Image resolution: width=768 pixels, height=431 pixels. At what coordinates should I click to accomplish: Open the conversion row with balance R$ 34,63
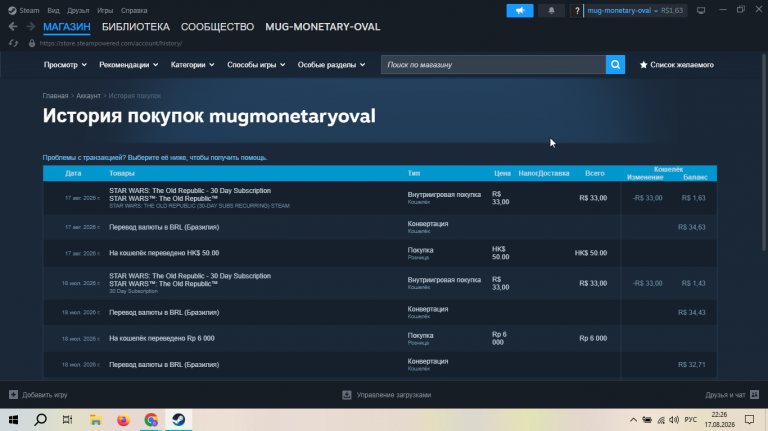pos(380,227)
